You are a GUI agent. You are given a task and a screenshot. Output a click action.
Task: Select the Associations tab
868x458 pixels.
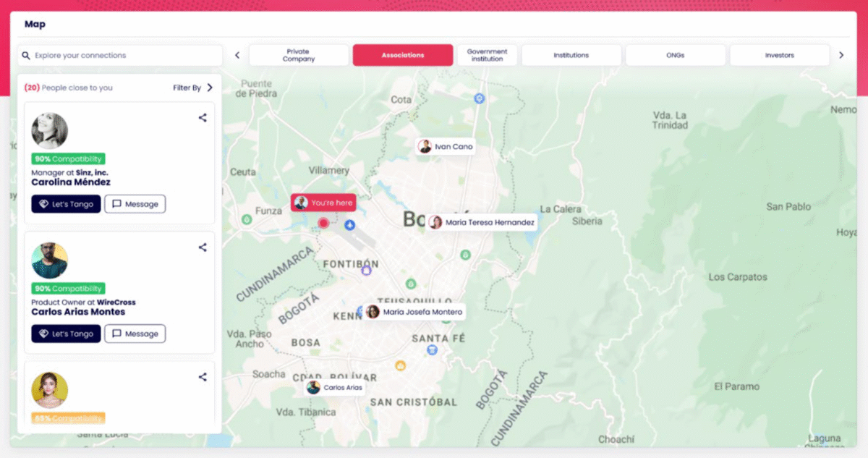[x=403, y=56]
